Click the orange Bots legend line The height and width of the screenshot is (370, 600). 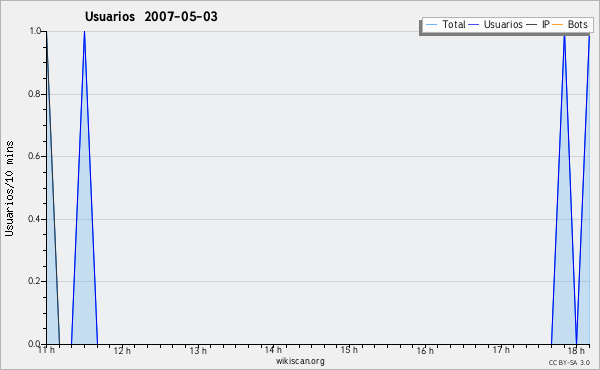click(x=558, y=25)
